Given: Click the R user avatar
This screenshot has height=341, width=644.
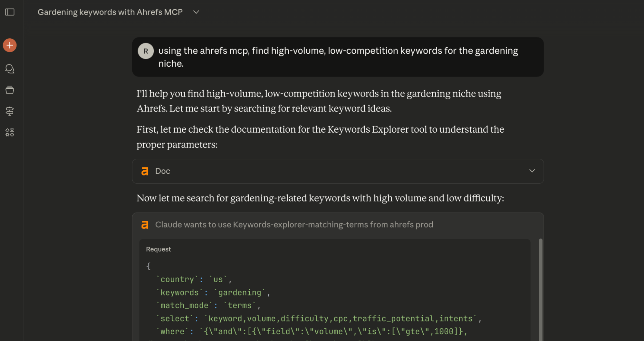Looking at the screenshot, I should pos(146,51).
